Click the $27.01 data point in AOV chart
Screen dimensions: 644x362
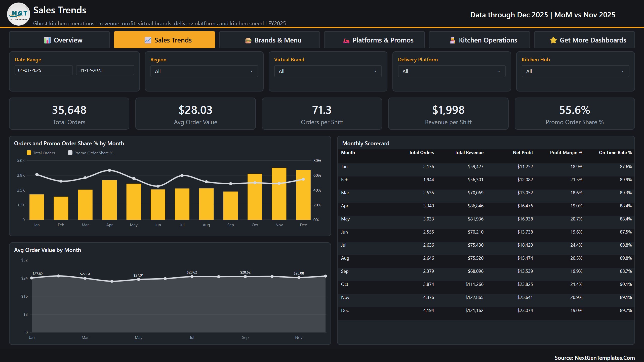coord(139,280)
